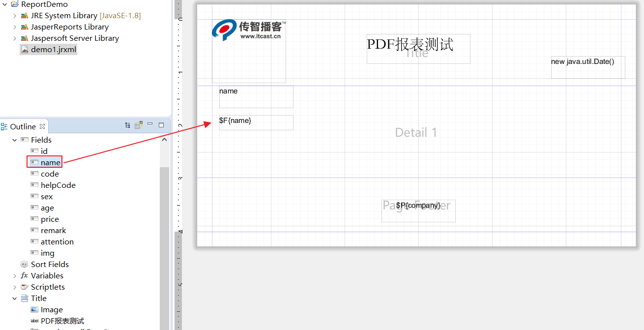Maximize the Outline view
644x330 pixels.
click(x=161, y=125)
